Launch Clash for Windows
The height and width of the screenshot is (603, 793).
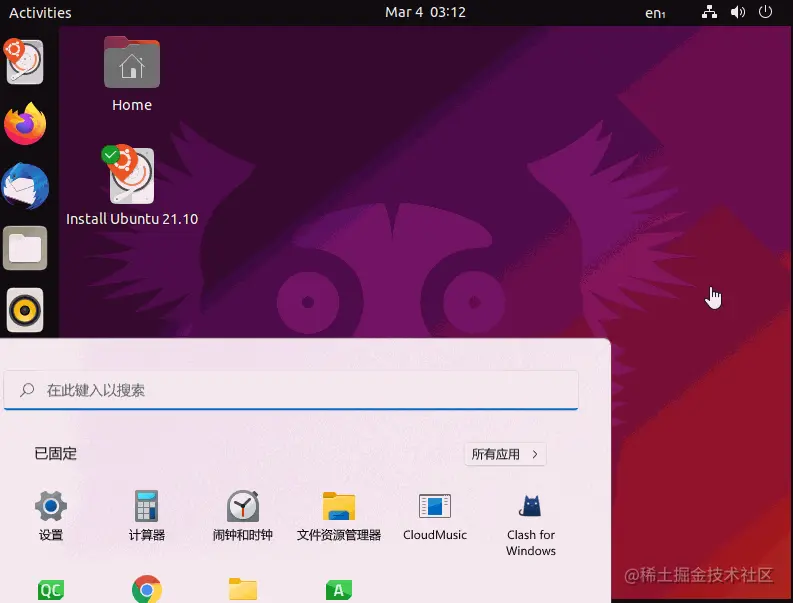coord(531,524)
